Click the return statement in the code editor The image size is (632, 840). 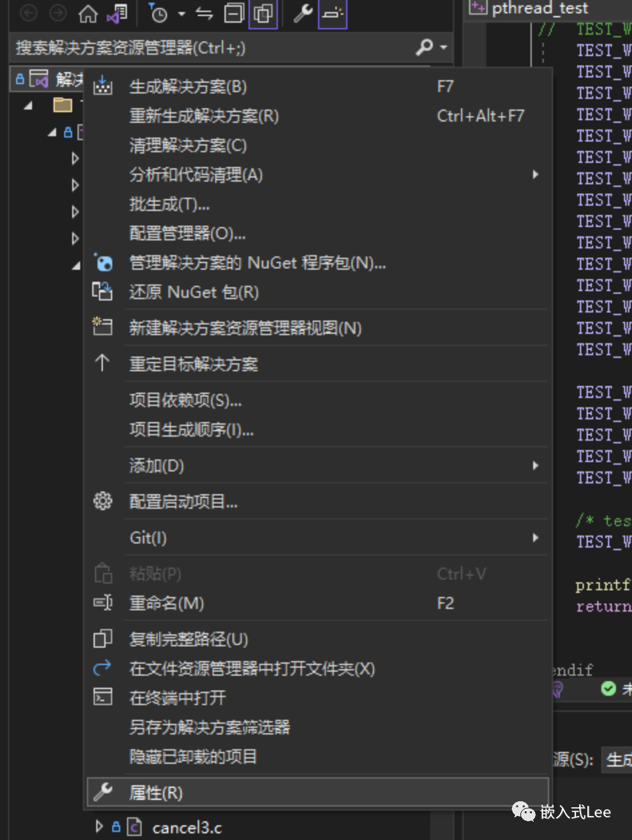603,606
